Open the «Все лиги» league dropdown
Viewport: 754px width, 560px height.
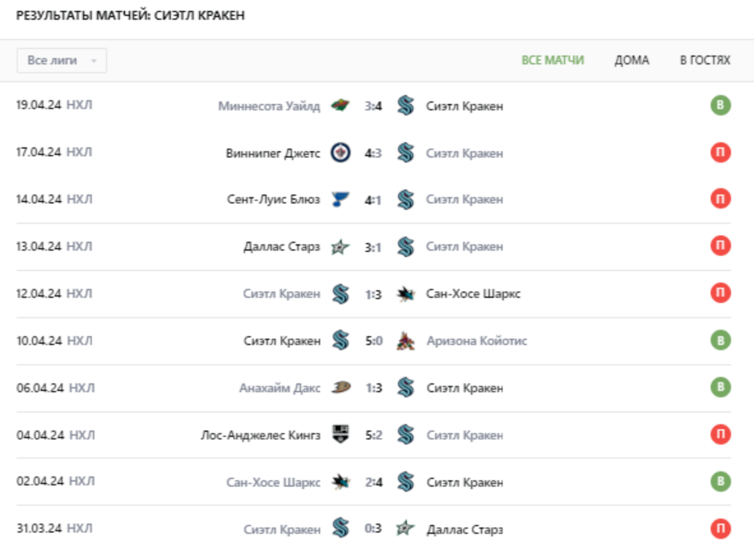click(61, 61)
